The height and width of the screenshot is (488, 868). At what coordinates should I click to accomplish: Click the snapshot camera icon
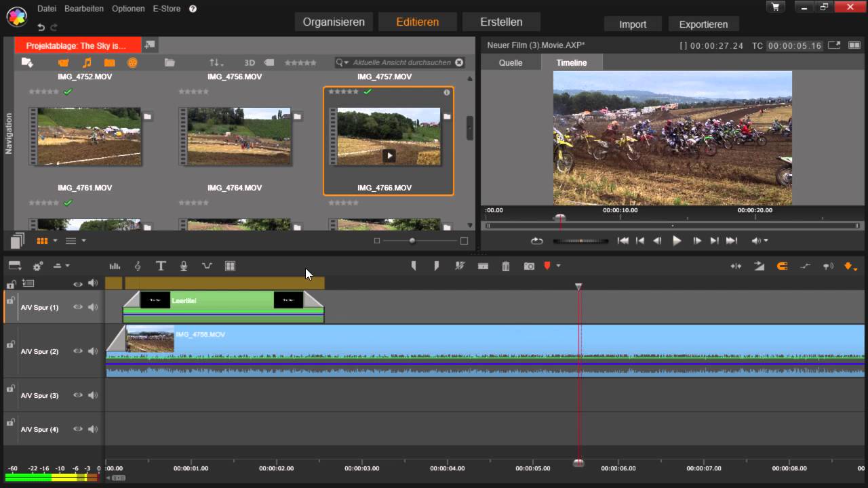click(x=529, y=266)
